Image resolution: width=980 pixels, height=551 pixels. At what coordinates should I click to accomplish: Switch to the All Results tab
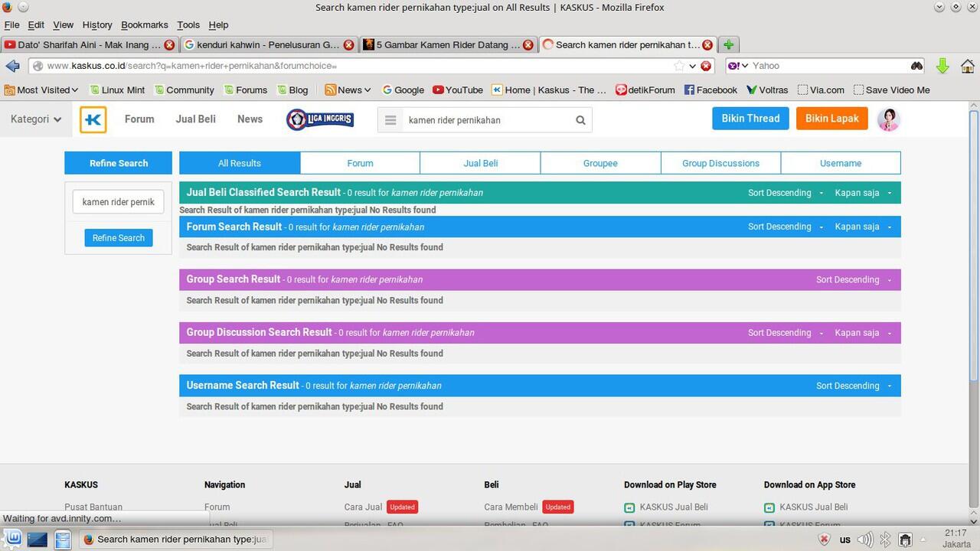coord(240,163)
